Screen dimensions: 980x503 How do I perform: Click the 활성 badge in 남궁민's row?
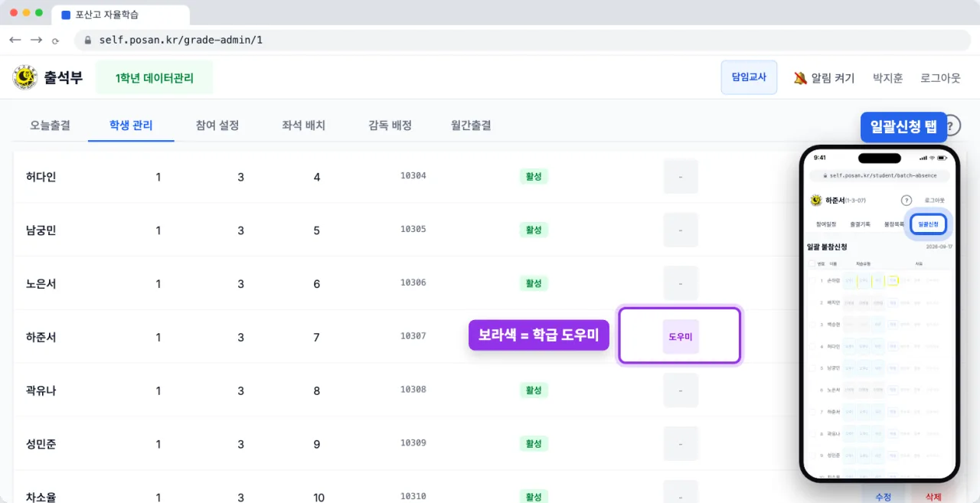pos(534,230)
